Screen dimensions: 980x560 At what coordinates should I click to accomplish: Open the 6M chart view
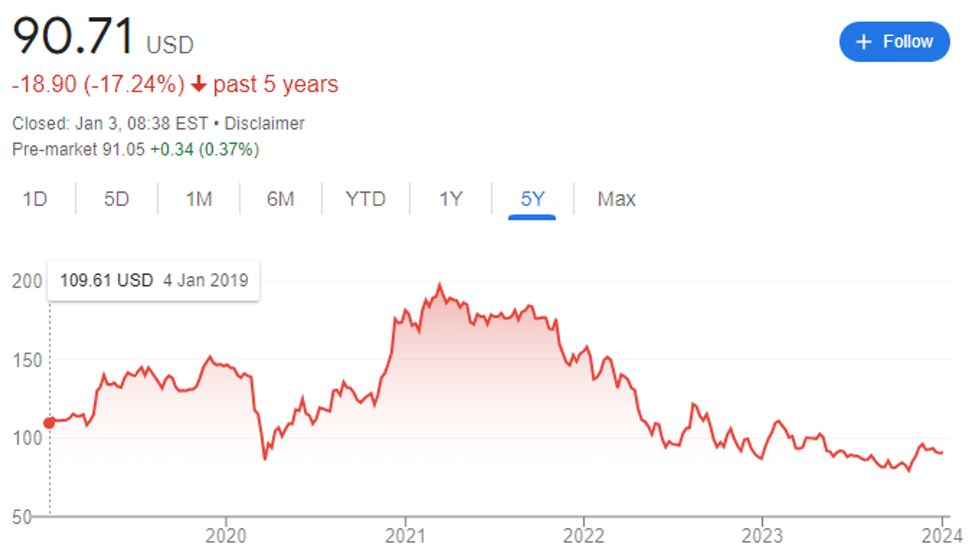(x=280, y=199)
